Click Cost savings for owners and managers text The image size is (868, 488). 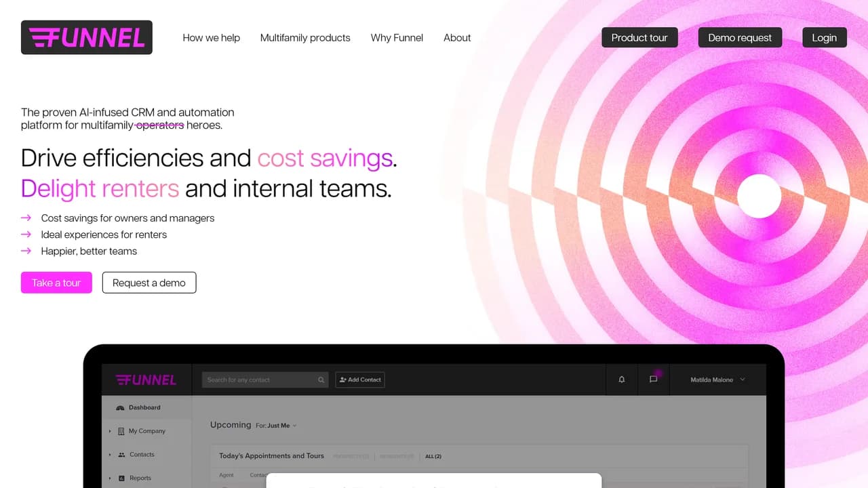point(127,218)
